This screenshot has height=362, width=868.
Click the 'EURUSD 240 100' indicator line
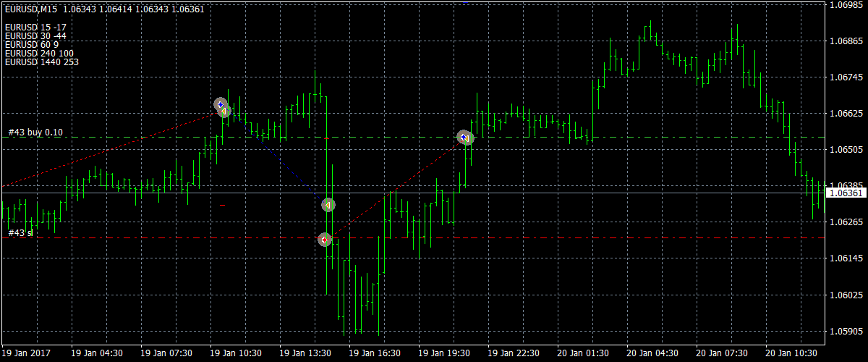[x=39, y=54]
